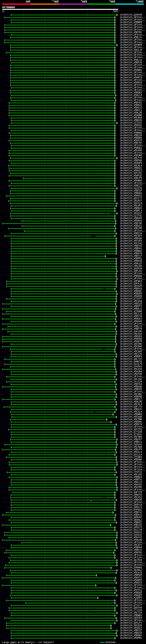Select hit label UniRef100_Q7Y165
The height and width of the screenshot is (644, 146).
pos(131,432)
